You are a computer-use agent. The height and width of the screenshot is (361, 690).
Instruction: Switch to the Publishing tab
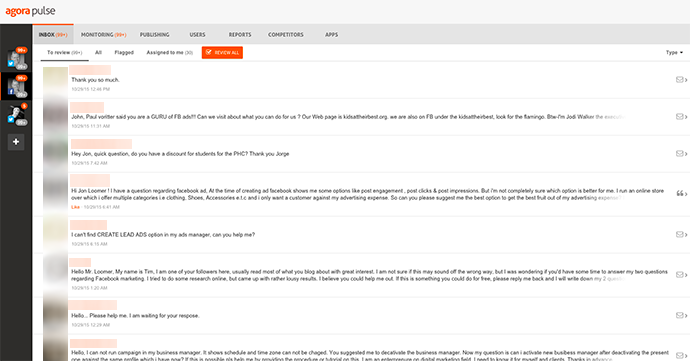(154, 34)
